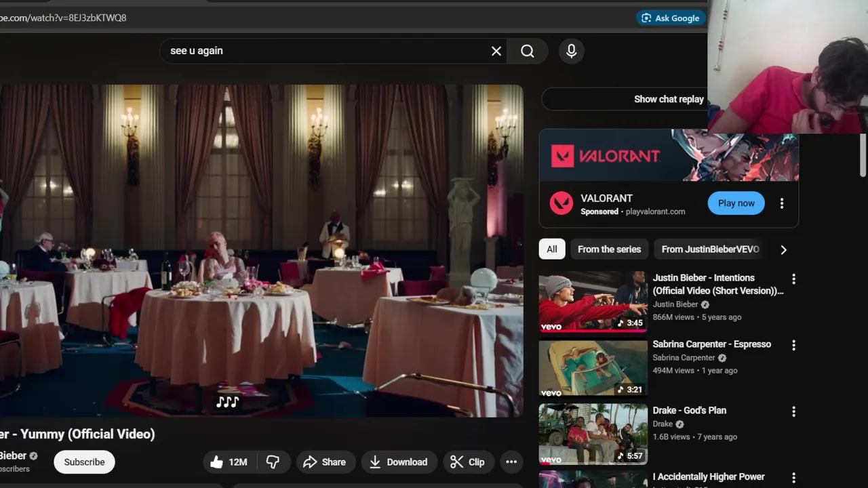The width and height of the screenshot is (868, 488).
Task: Start voice search with the microphone icon
Action: point(572,51)
